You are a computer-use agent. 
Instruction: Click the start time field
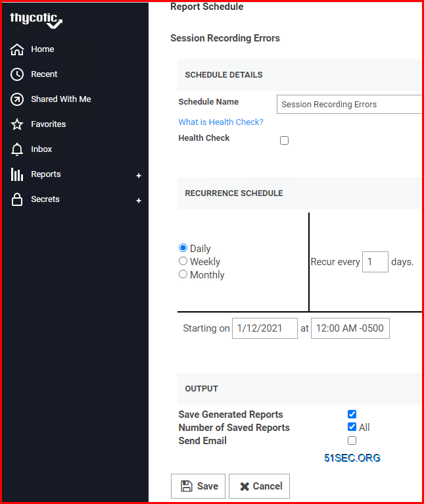pyautogui.click(x=350, y=328)
